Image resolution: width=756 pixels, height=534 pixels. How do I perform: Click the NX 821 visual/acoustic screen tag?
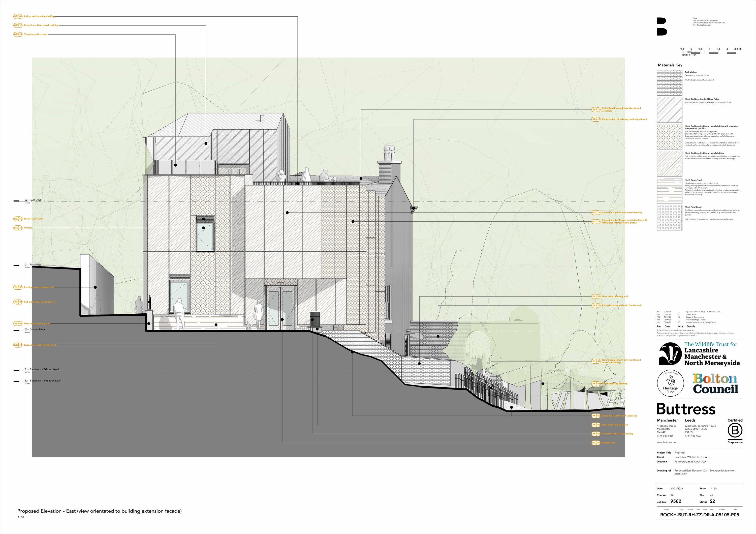coord(18,34)
